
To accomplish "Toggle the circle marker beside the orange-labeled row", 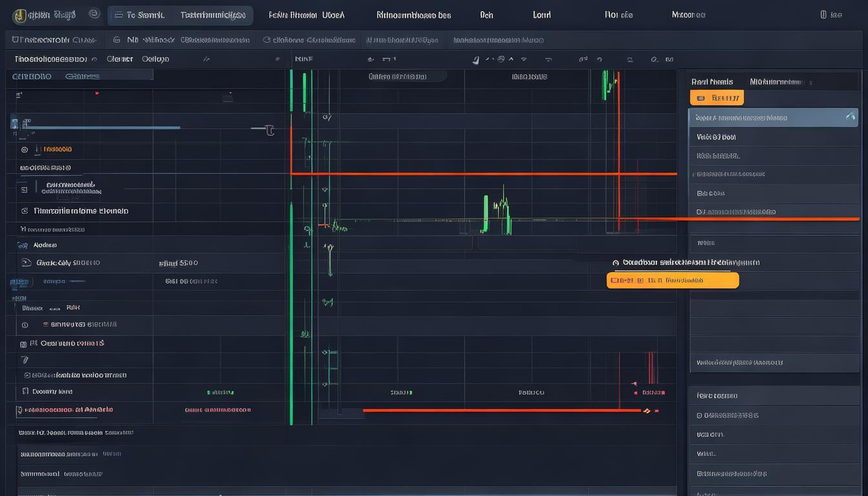I will click(25, 149).
